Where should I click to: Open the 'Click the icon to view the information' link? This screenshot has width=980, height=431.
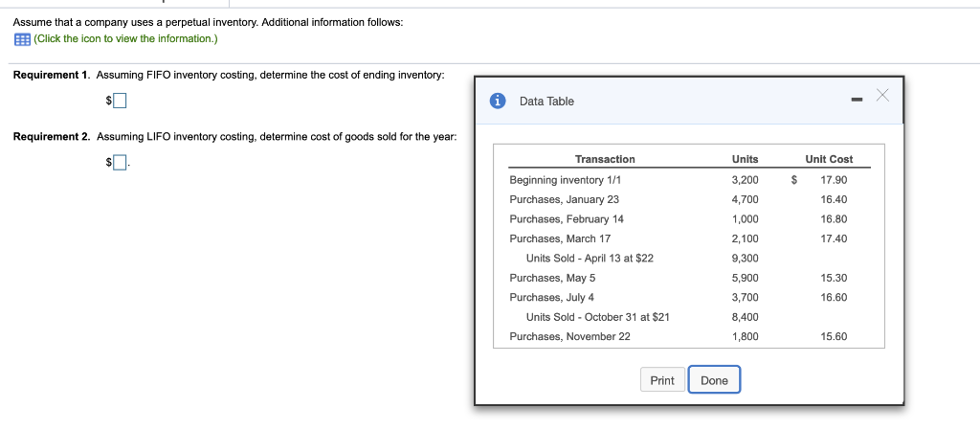125,38
